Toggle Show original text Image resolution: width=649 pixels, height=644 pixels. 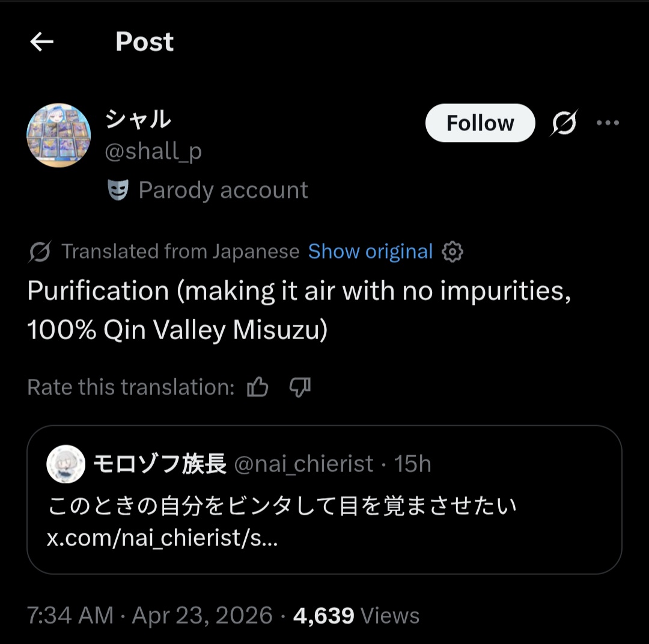click(370, 252)
